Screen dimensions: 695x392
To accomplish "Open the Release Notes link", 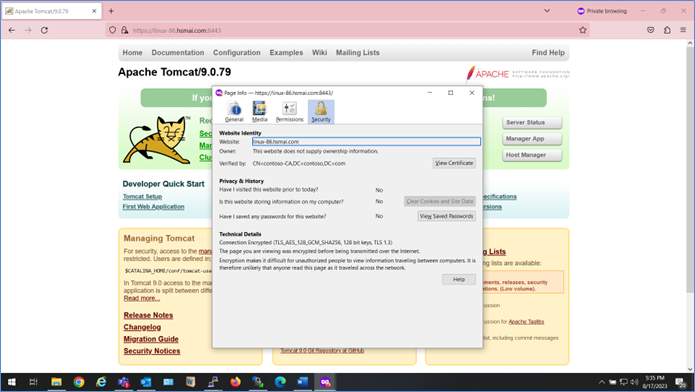I will point(148,315).
